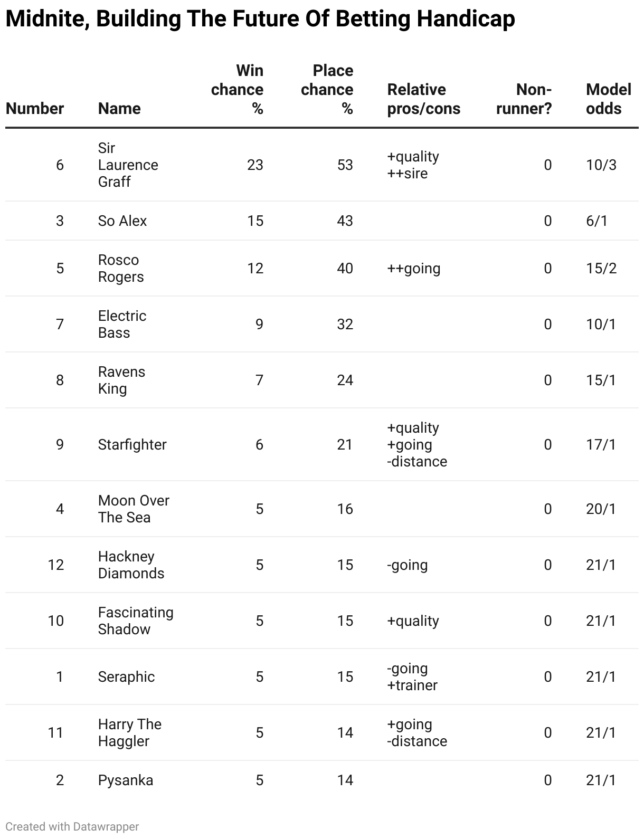Click the Model odds column header

click(608, 99)
